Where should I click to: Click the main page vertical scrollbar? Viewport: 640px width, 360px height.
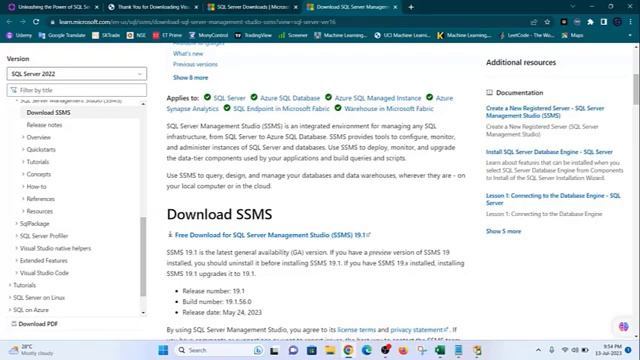(x=636, y=89)
